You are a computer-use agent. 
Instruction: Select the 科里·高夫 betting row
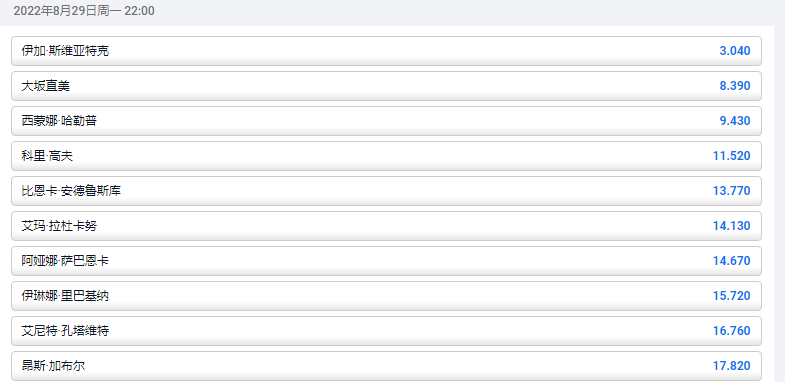[386, 156]
